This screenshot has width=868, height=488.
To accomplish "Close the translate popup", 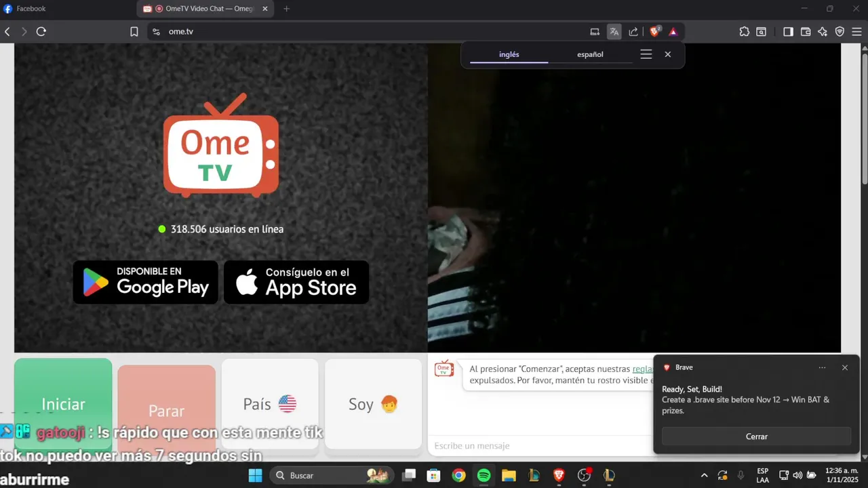I will (x=668, y=54).
